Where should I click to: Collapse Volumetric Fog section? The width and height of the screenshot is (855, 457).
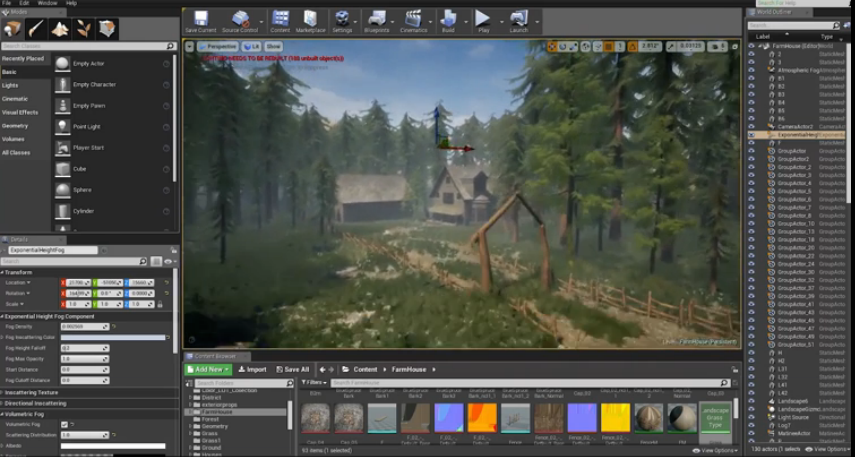click(x=2, y=414)
